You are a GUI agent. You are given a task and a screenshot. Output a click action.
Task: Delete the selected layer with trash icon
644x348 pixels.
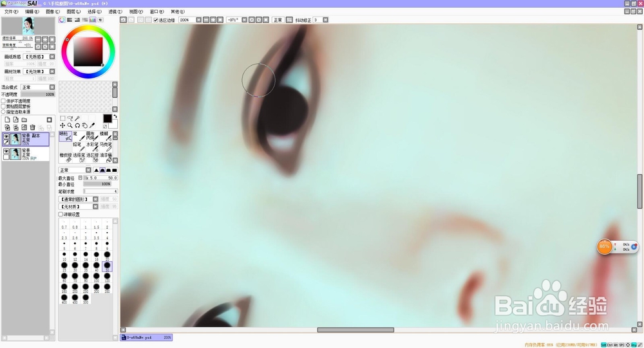[32, 127]
